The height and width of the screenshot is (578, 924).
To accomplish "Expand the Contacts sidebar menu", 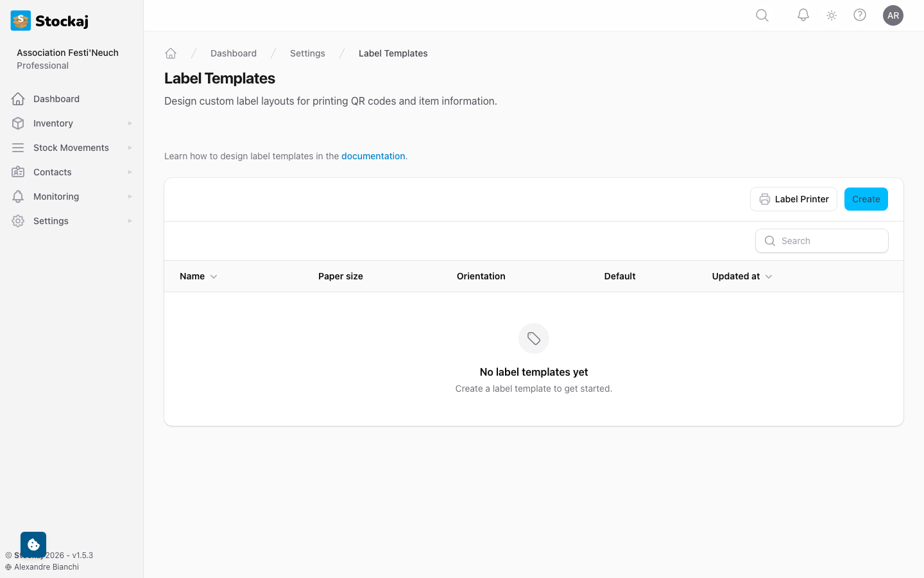I will pos(72,172).
